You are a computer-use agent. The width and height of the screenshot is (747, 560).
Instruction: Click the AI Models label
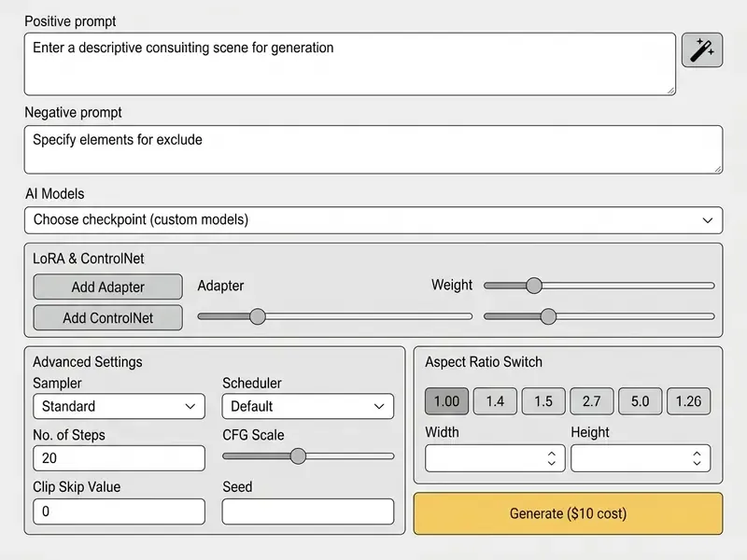click(x=55, y=194)
